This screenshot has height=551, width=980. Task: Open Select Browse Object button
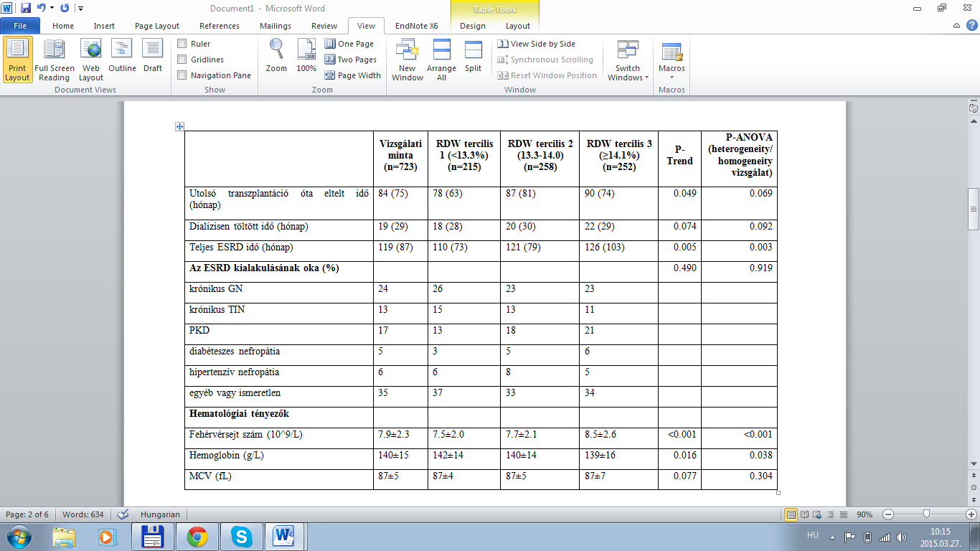click(973, 487)
